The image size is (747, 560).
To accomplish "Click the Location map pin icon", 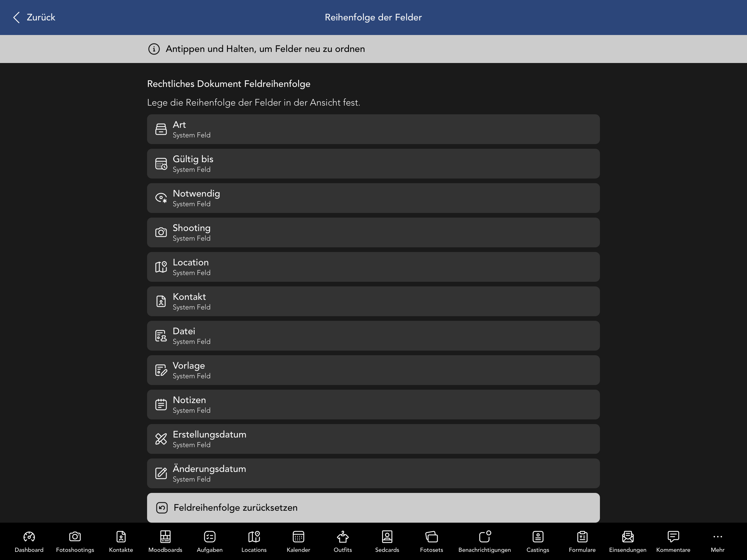I will [x=161, y=267].
